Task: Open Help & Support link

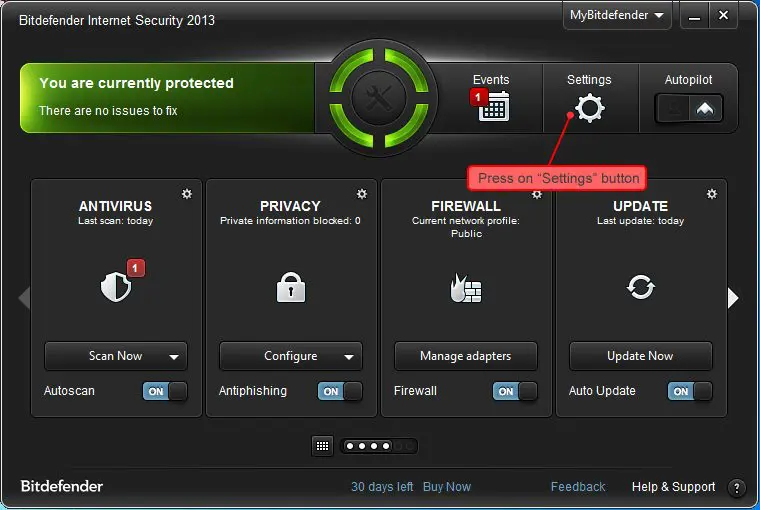Action: [673, 487]
